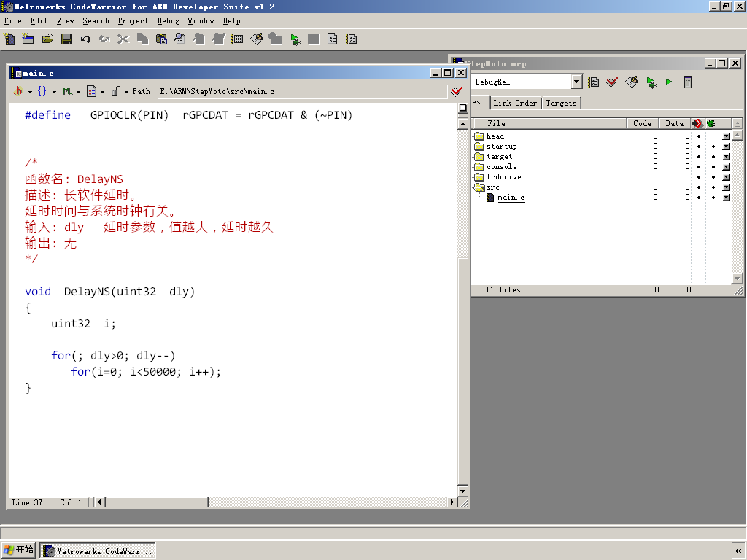Toggle the target dot for console folder
Image resolution: width=747 pixels, height=560 pixels.
pos(699,167)
